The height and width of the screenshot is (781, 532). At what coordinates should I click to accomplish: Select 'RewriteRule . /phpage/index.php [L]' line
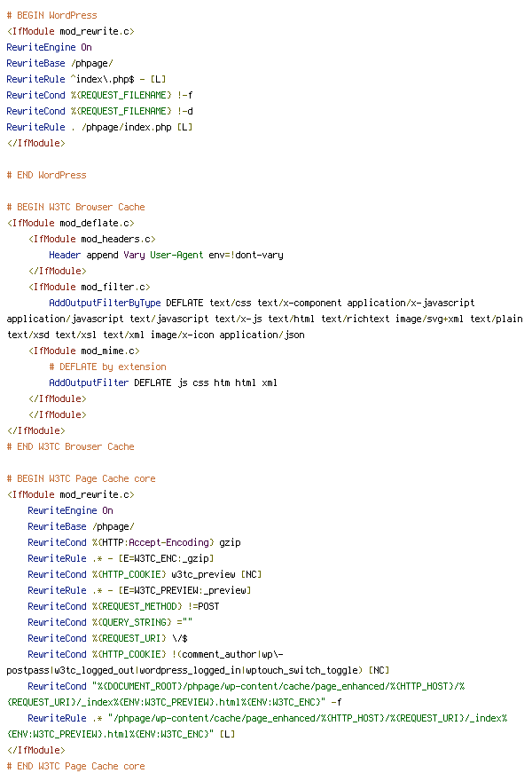click(99, 127)
